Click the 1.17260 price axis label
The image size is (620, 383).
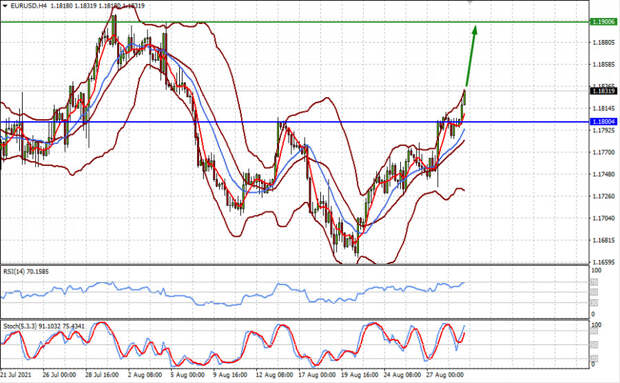click(x=604, y=196)
